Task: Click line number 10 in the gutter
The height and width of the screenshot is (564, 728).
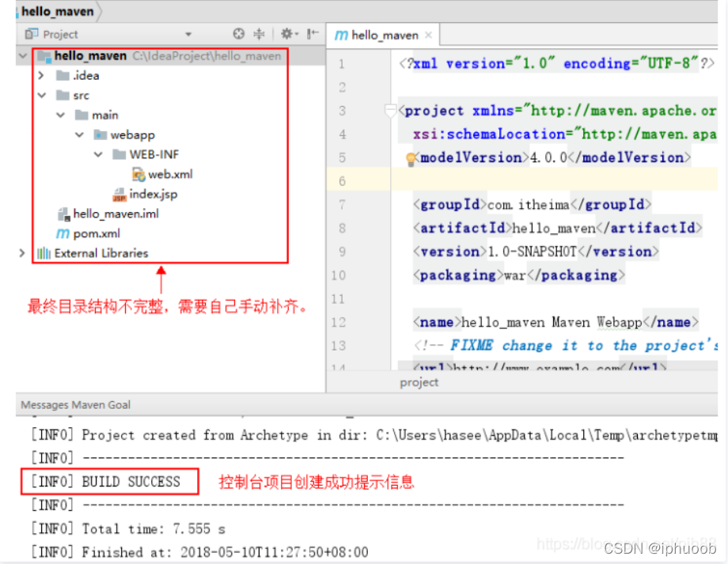Action: (339, 275)
